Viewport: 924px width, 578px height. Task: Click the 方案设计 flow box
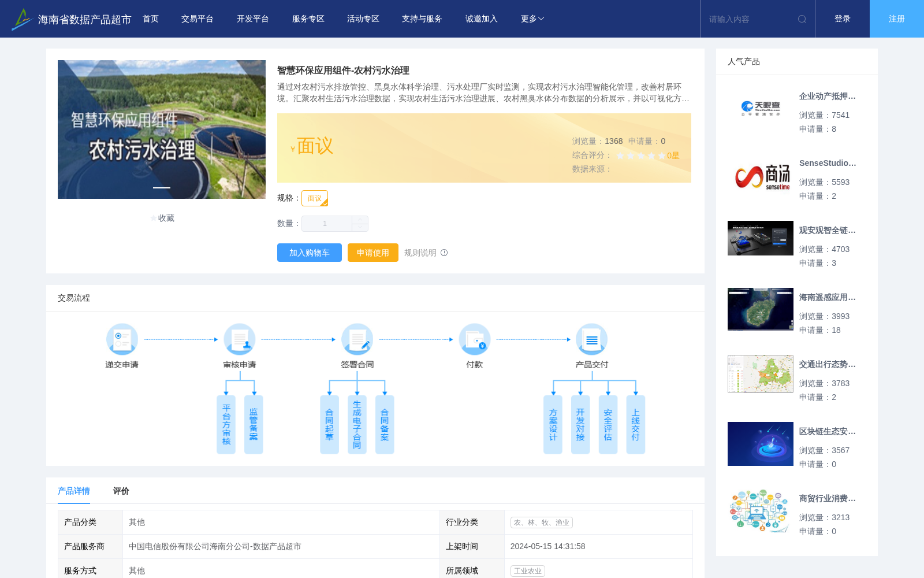(553, 425)
